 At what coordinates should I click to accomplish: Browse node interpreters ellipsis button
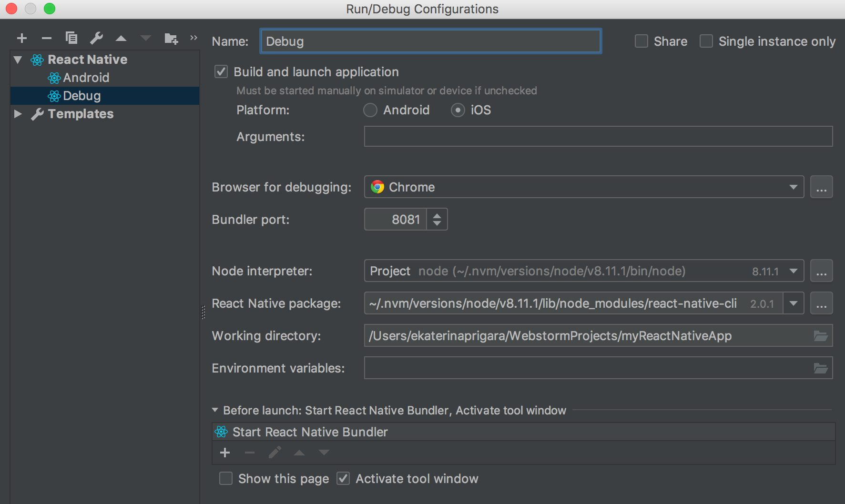tap(822, 271)
